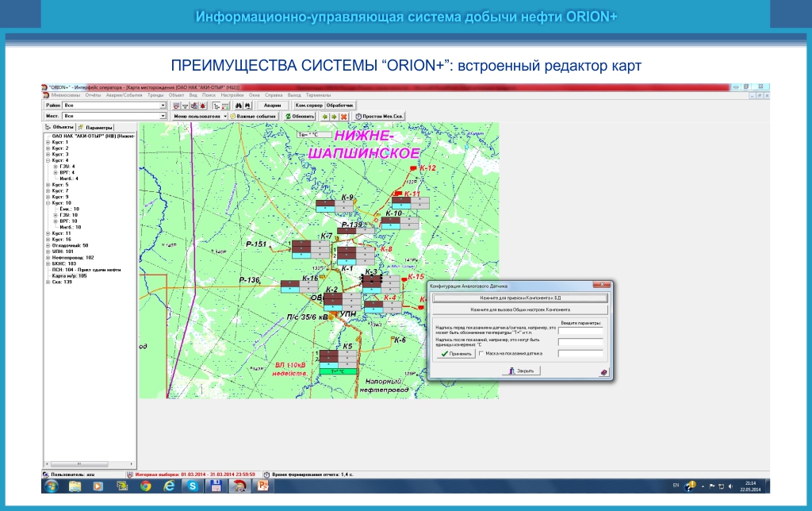This screenshot has width=812, height=511.
Task: Click the sensor prefix label input field
Action: (x=580, y=331)
